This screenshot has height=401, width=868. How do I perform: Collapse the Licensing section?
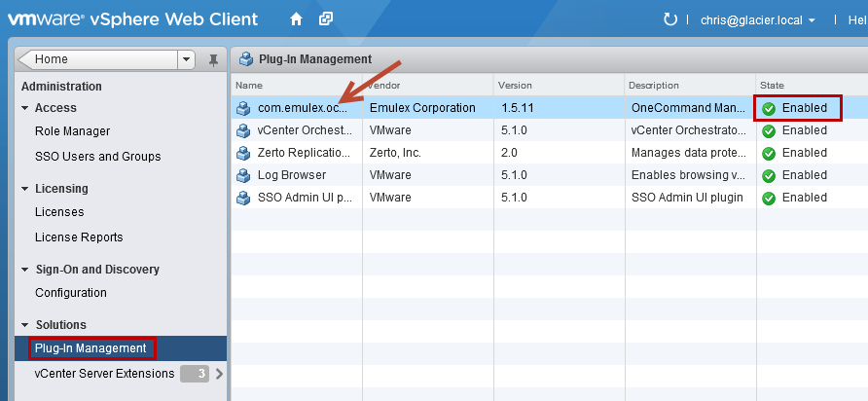25,189
